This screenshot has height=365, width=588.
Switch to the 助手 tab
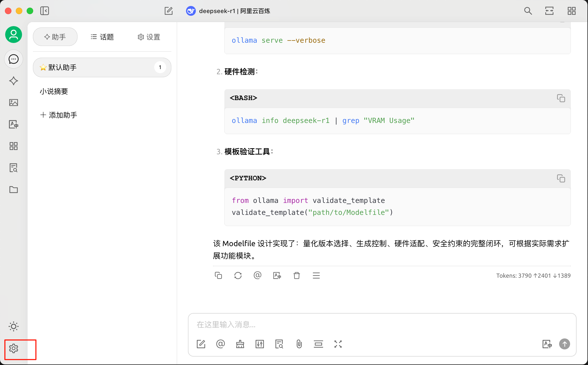[55, 37]
